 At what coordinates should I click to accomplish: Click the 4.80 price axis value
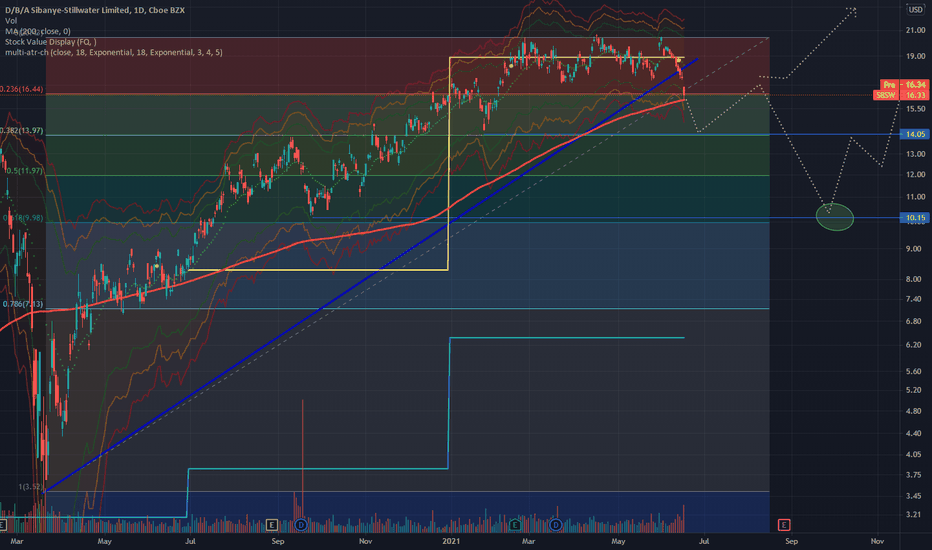point(915,411)
